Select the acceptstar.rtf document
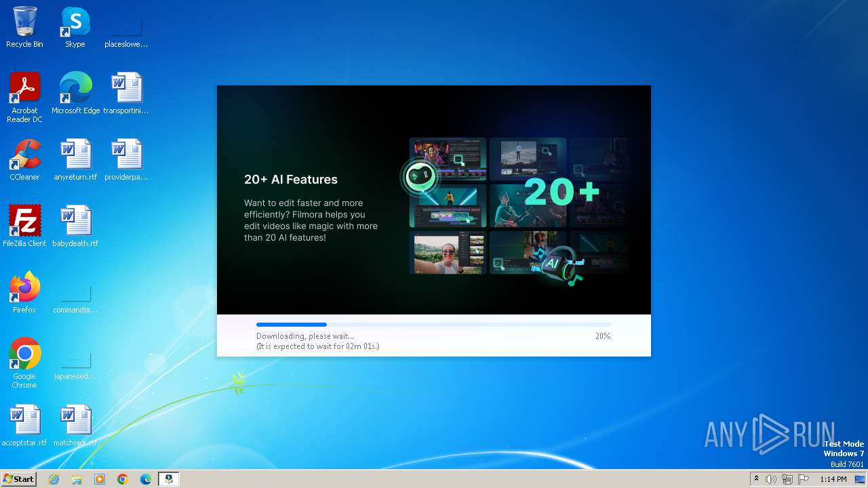 [x=24, y=426]
